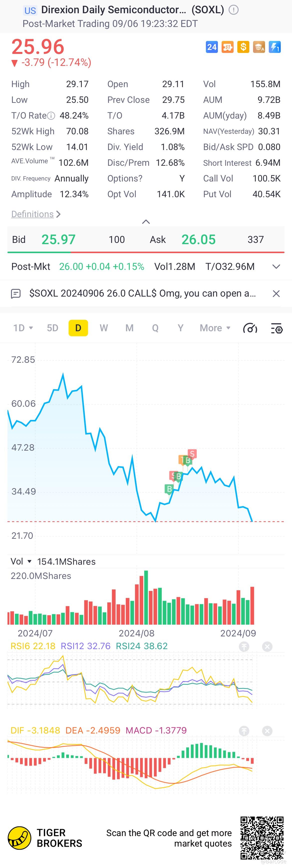Switch to the 5D chart tab
This screenshot has height=868, width=292.
[53, 328]
